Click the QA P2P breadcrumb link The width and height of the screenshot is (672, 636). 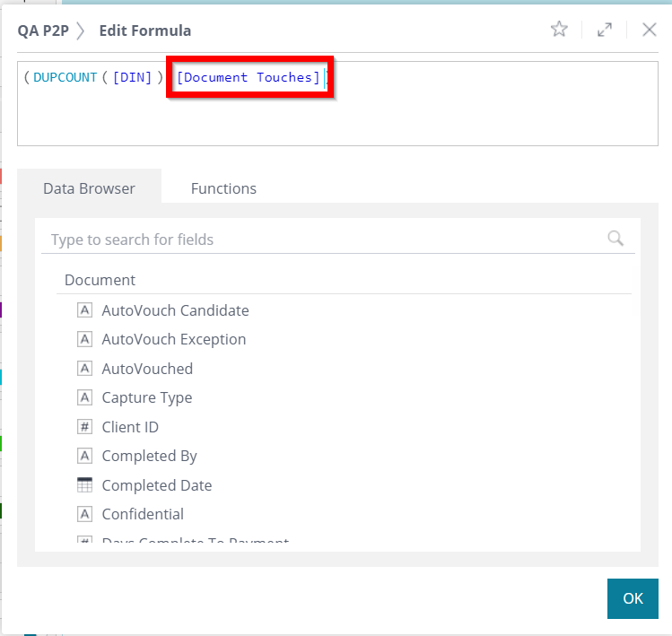click(x=41, y=30)
